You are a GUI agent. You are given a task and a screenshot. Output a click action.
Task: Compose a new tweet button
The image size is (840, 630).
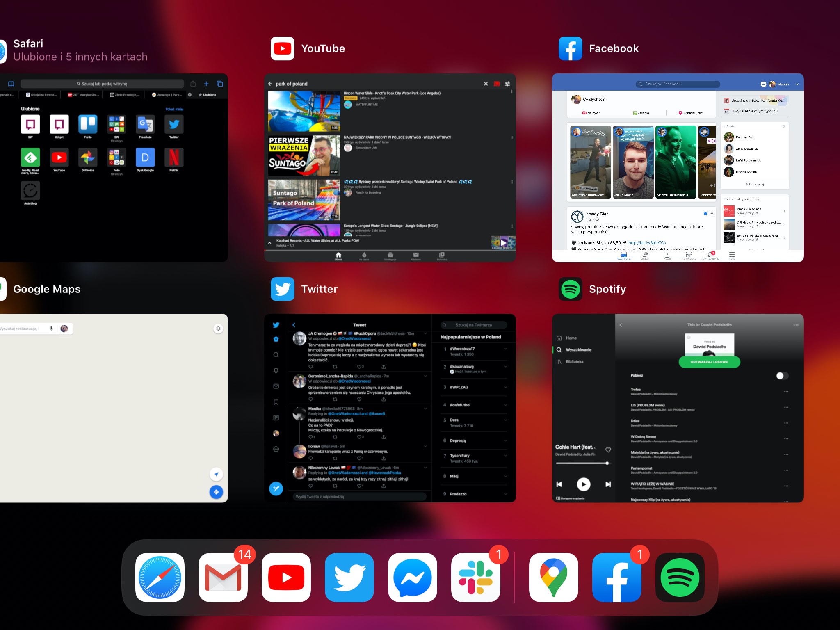276,488
